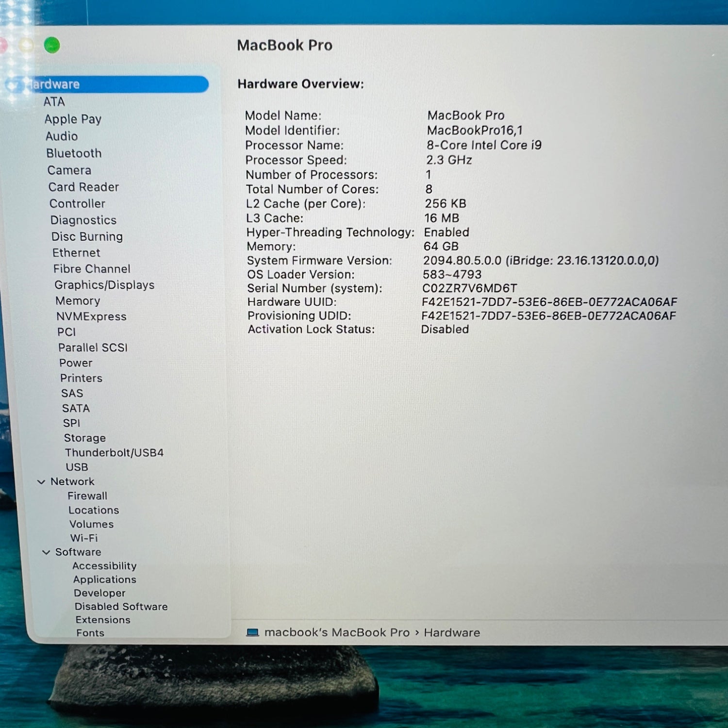728x728 pixels.
Task: Click the green full-screen window button
Action: [52, 46]
